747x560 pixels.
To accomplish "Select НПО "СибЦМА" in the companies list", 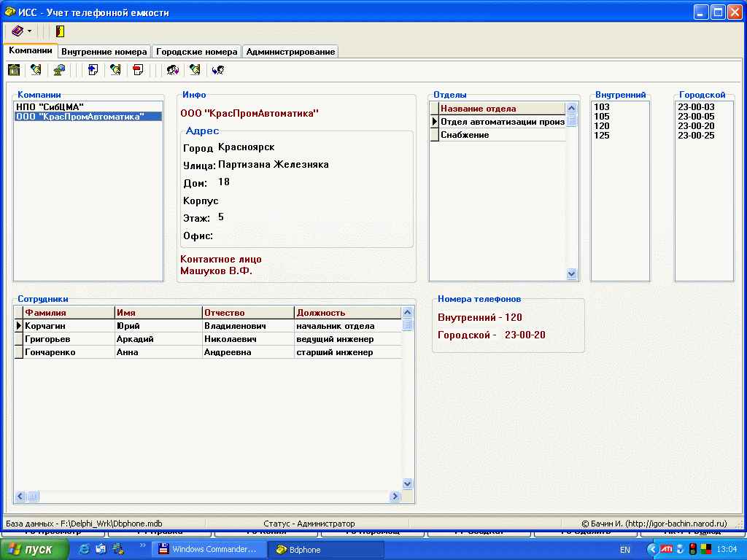I will (50, 107).
